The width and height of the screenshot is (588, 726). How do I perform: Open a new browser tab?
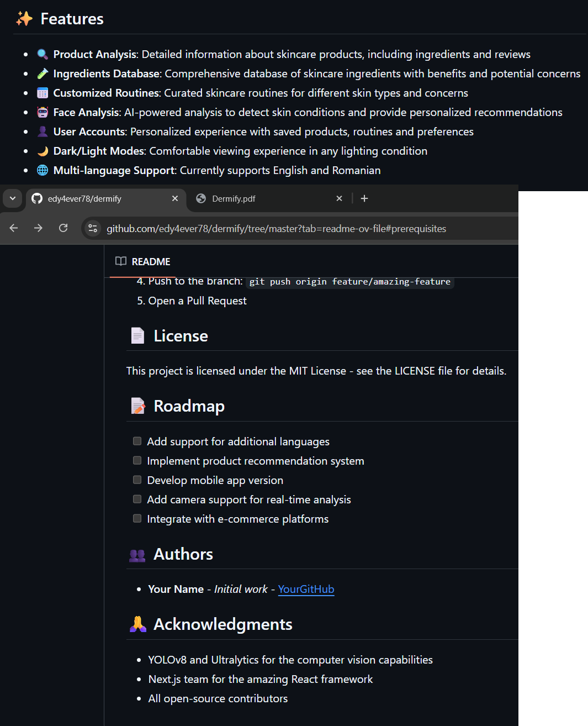364,198
